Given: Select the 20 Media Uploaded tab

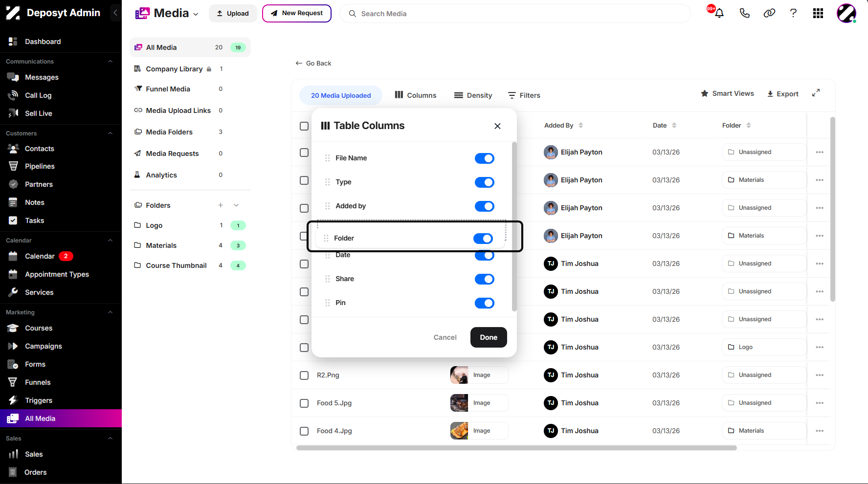Looking at the screenshot, I should coord(341,95).
